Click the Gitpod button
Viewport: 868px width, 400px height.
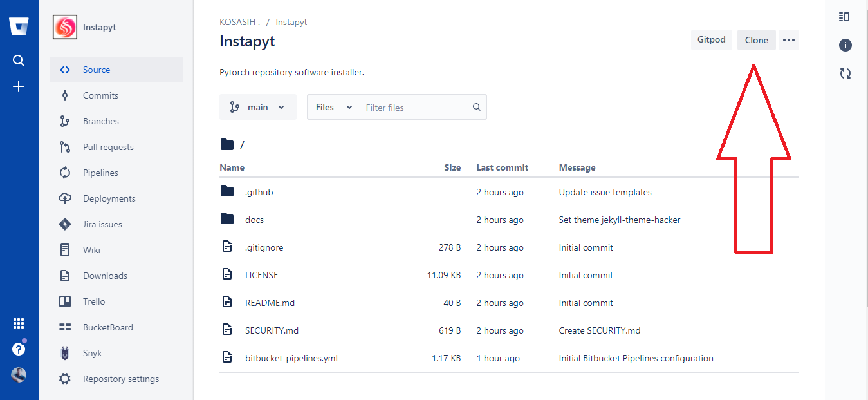click(712, 40)
